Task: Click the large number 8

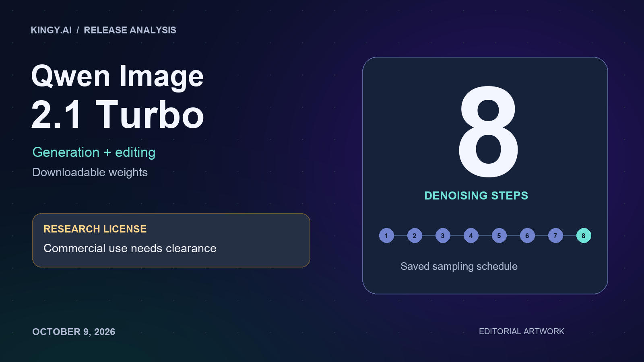Action: point(489,132)
